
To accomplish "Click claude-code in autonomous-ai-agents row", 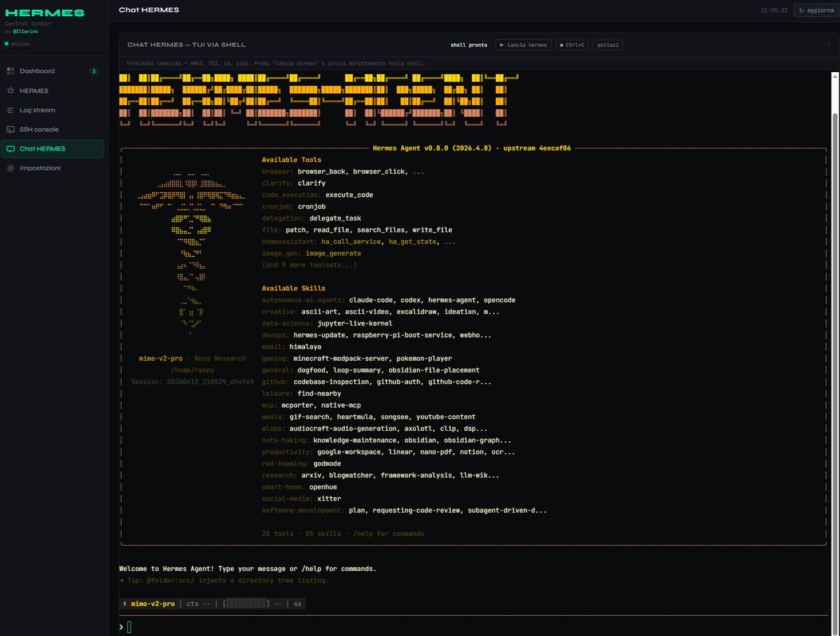I will 371,300.
